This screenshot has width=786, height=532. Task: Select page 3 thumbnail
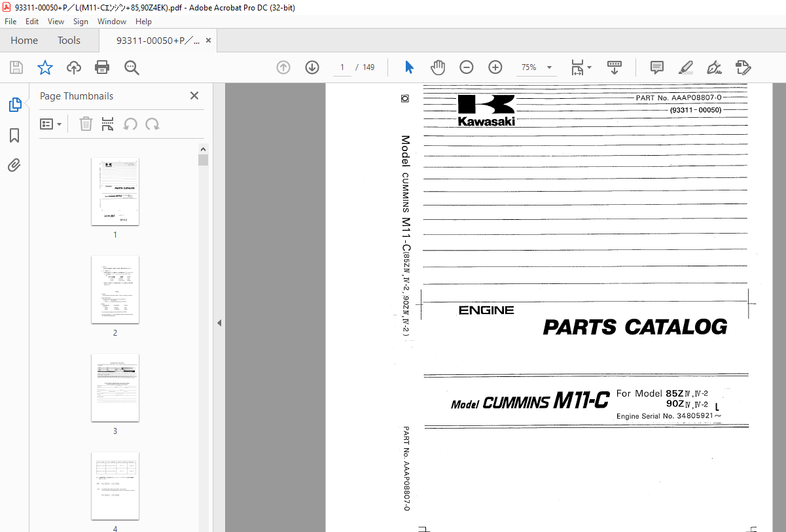pyautogui.click(x=115, y=388)
